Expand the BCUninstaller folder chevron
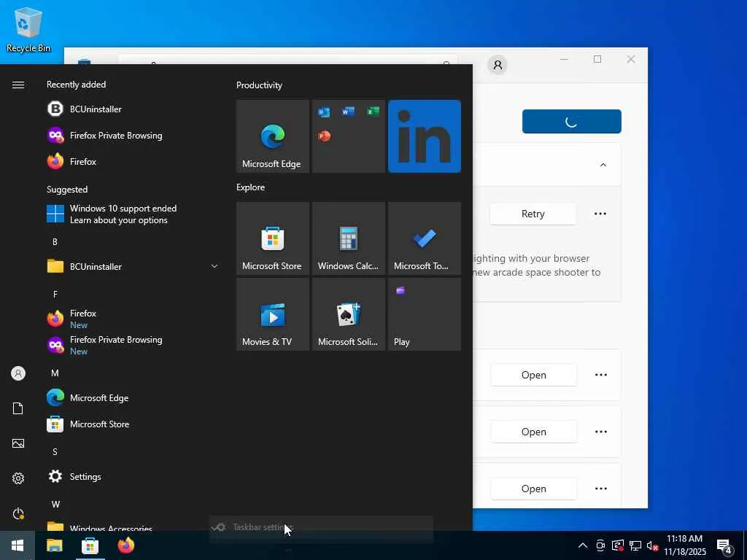 (x=214, y=266)
